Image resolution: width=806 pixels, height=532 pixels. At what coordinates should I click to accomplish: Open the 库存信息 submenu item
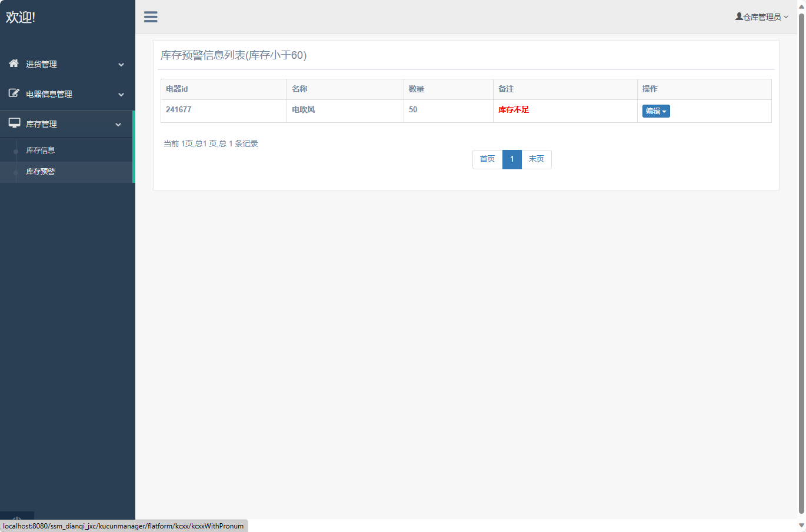tap(41, 150)
